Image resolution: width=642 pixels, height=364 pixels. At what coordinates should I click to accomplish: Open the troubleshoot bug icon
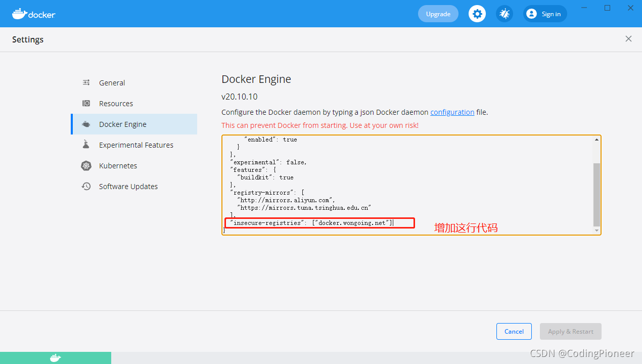coord(505,14)
